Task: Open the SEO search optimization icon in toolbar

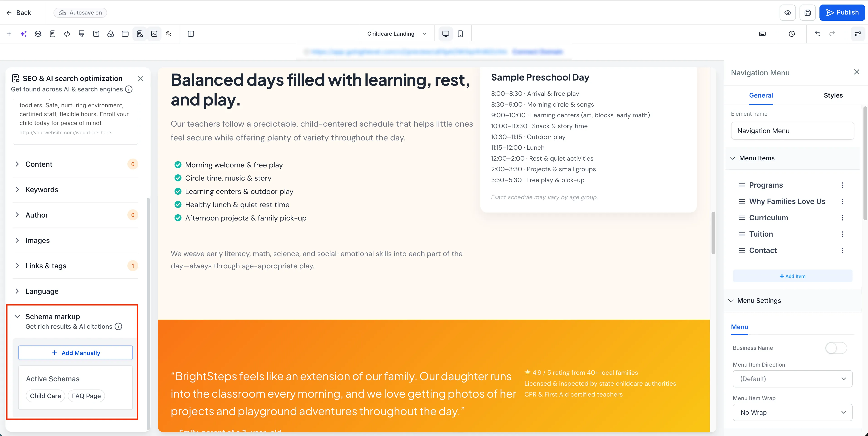Action: [x=139, y=34]
